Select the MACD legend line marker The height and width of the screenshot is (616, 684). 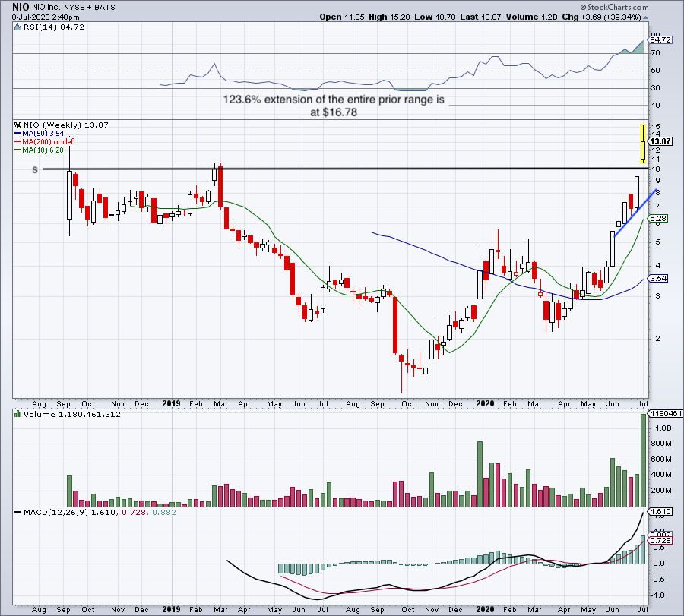(x=18, y=512)
